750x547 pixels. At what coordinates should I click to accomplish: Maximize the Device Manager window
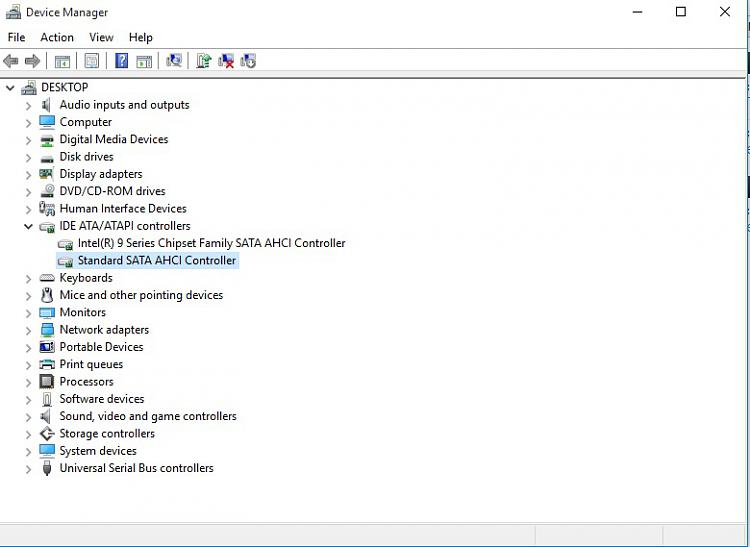[681, 12]
